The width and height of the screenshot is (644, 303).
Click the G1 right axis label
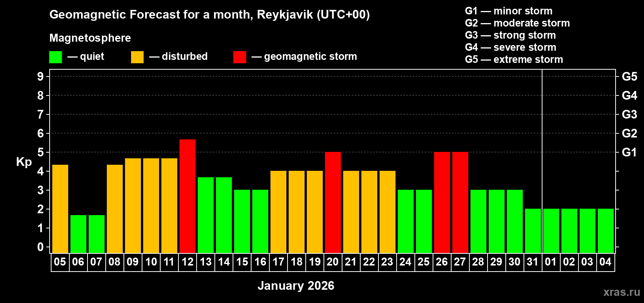630,152
